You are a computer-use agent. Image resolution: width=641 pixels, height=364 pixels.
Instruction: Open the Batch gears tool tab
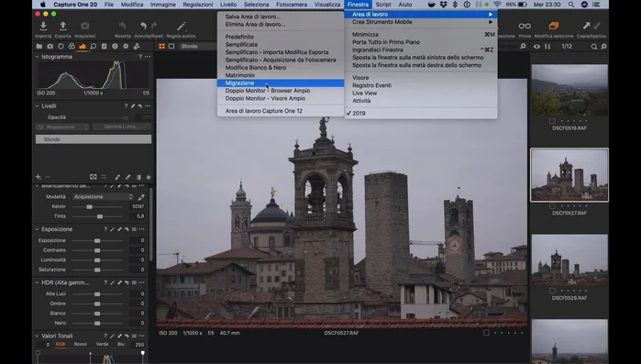pos(137,46)
